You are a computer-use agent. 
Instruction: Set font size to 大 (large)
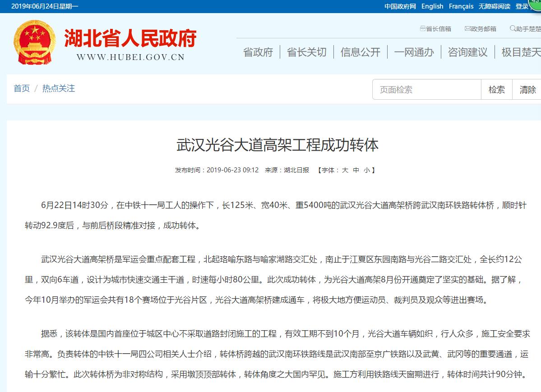click(x=345, y=170)
